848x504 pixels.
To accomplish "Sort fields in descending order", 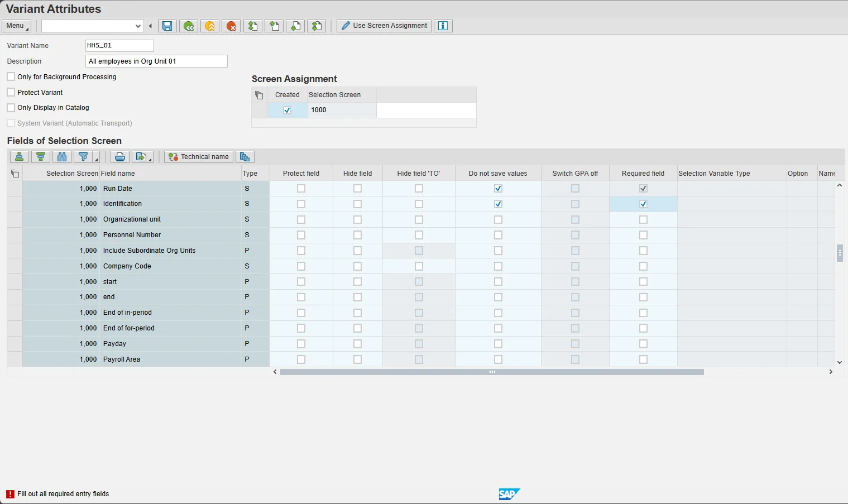I will point(41,157).
